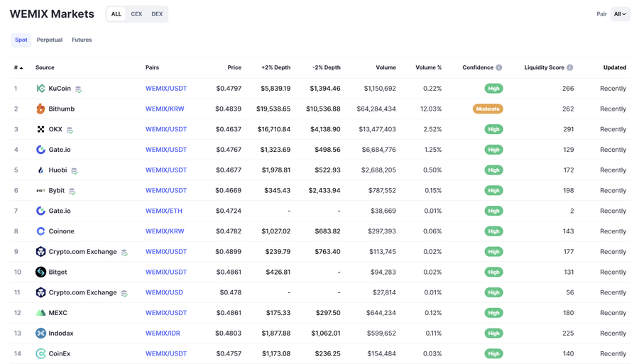Click the MEXC exchange logo

coord(40,313)
